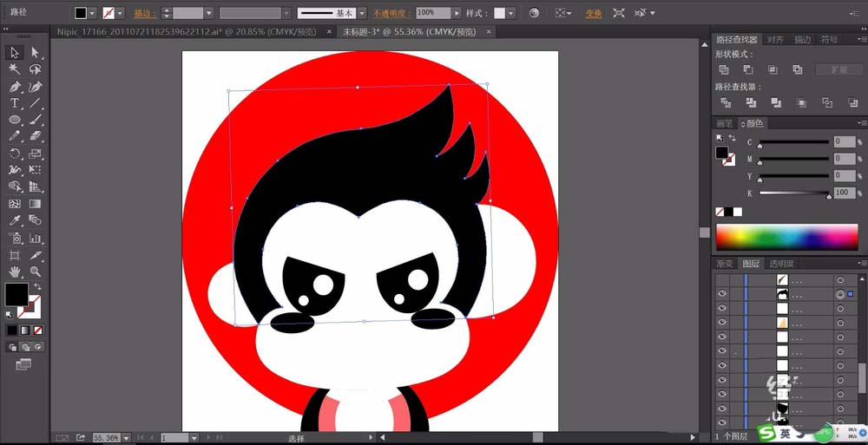This screenshot has height=445, width=868.
Task: Choose the Column Graph tool
Action: tap(35, 238)
